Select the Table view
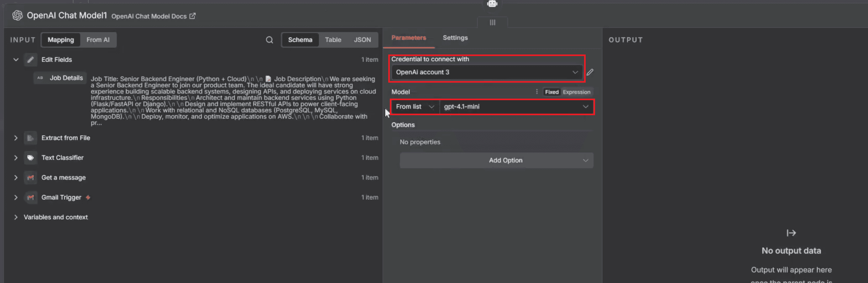The image size is (868, 283). (333, 40)
